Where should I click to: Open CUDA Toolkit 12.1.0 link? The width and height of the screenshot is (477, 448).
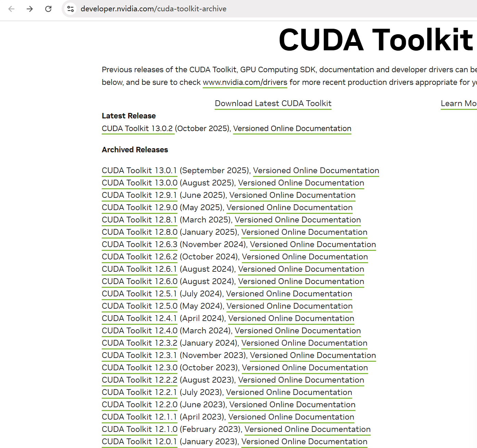pyautogui.click(x=139, y=430)
